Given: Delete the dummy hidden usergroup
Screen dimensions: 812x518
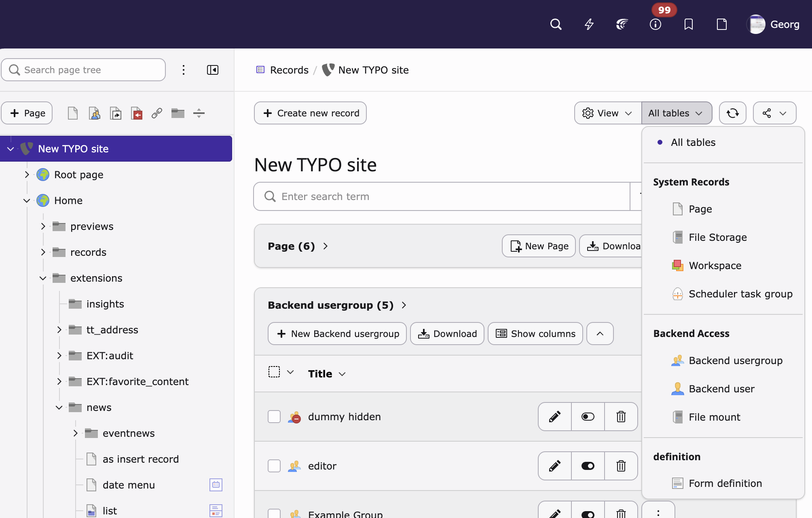Looking at the screenshot, I should (621, 417).
